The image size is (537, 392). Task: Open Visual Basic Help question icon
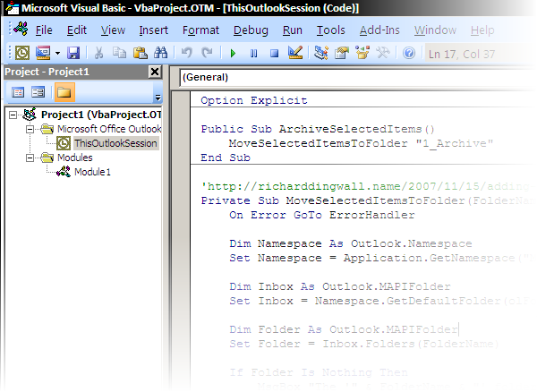pyautogui.click(x=409, y=53)
